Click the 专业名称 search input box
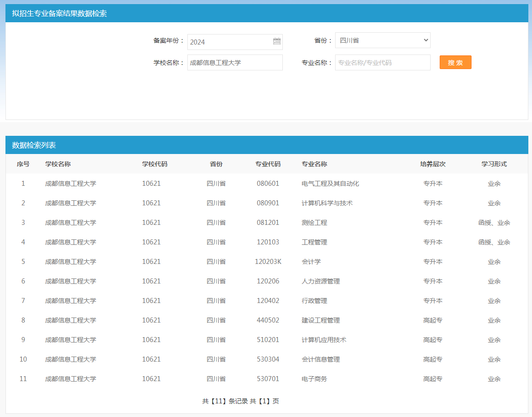This screenshot has width=532, height=417. point(382,63)
